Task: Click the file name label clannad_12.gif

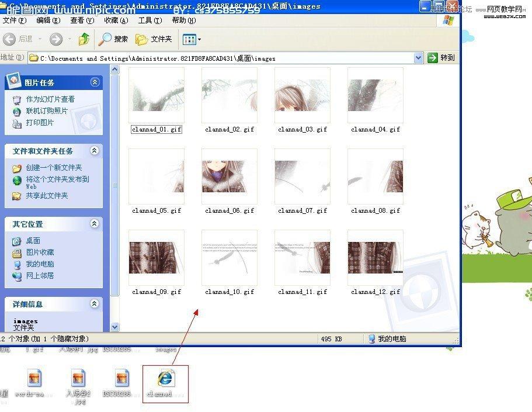Action: coord(375,292)
